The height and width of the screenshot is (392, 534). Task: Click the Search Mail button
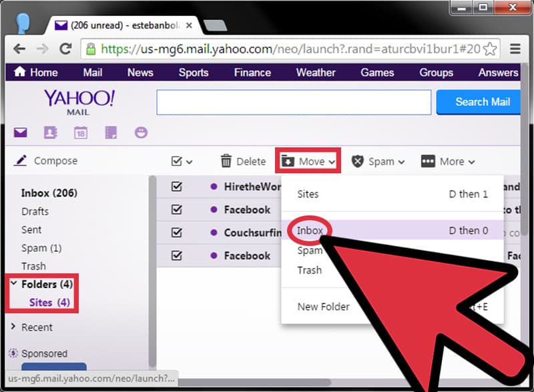(478, 102)
